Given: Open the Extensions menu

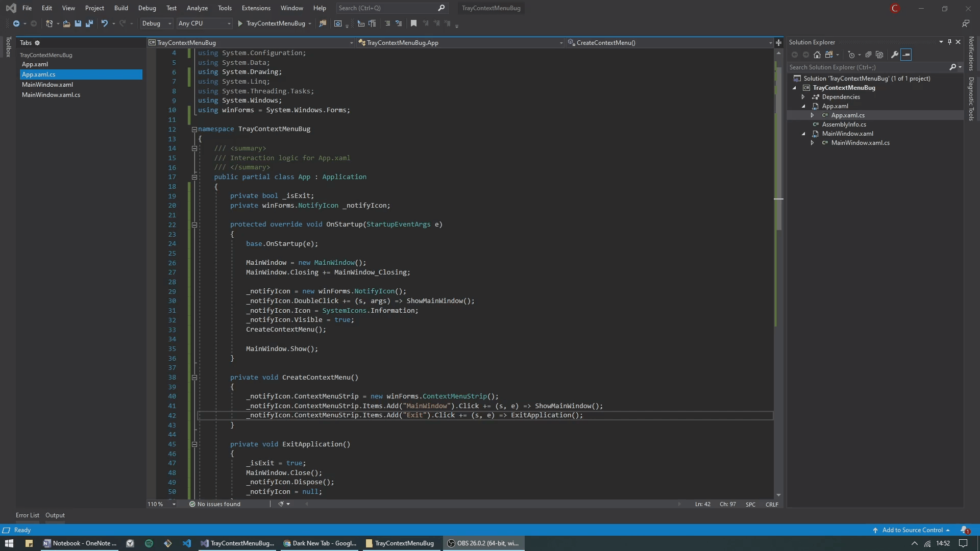Looking at the screenshot, I should 256,8.
